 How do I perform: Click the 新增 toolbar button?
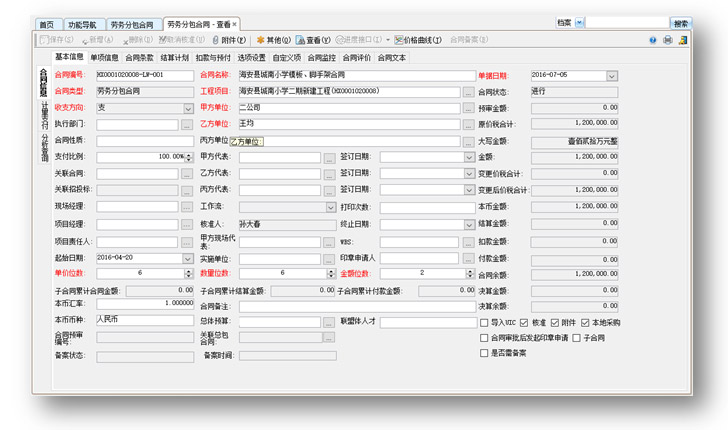98,40
